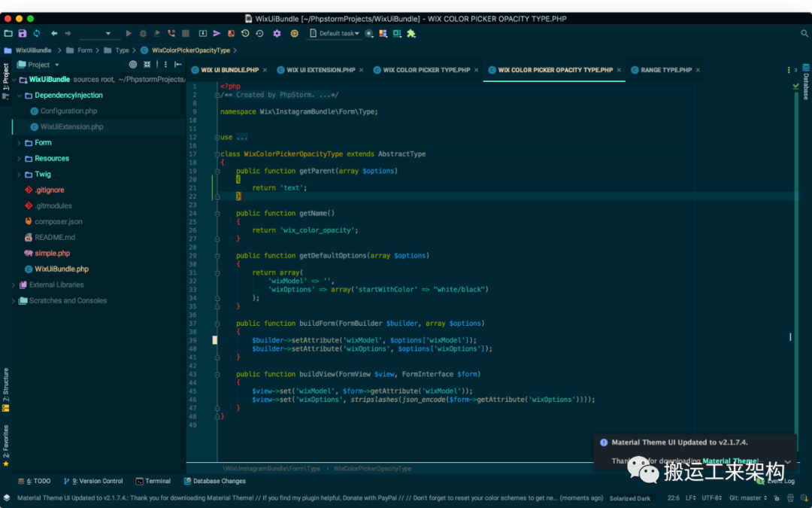The height and width of the screenshot is (508, 812).
Task: Select composer.json in project tree
Action: click(58, 222)
